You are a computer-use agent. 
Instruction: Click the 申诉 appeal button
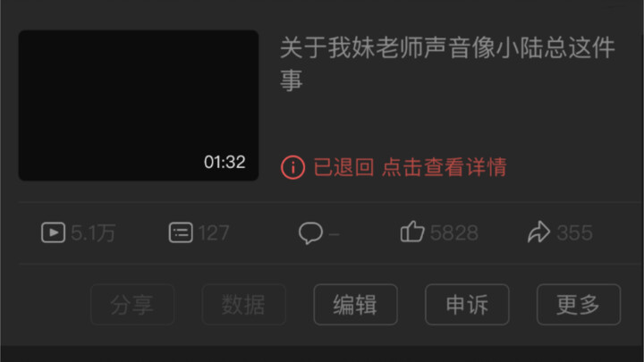pyautogui.click(x=468, y=305)
